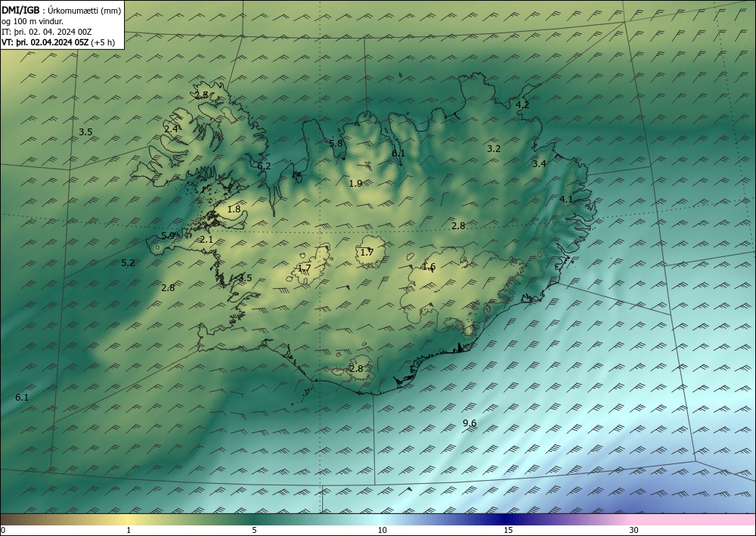Click the '0' label on the color scale
This screenshot has height=536, width=756.
point(3,531)
